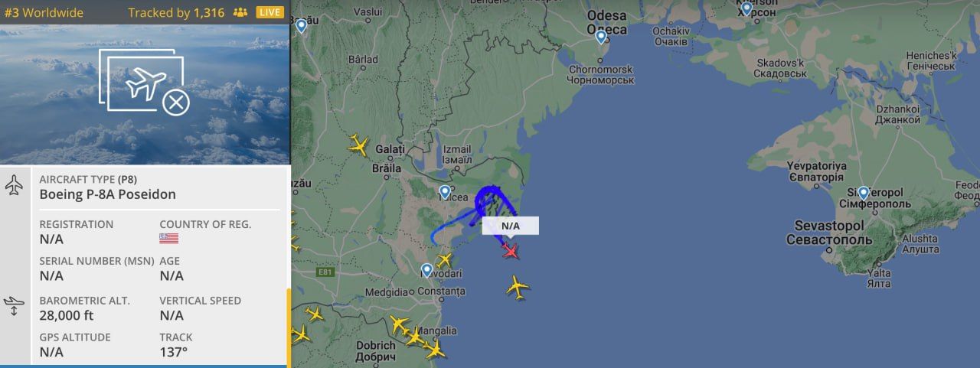
Task: Click the Odesa airport pin marker
Action: point(601,36)
